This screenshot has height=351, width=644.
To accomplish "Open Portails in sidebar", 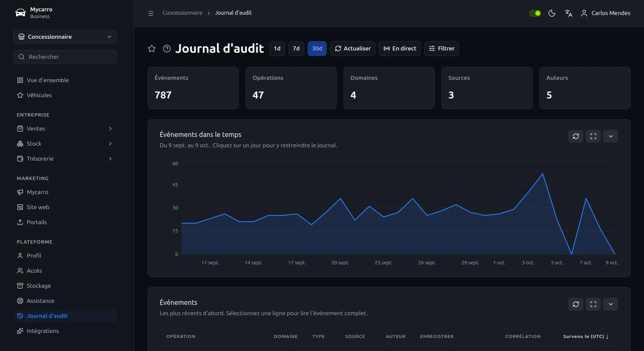I will point(65,222).
